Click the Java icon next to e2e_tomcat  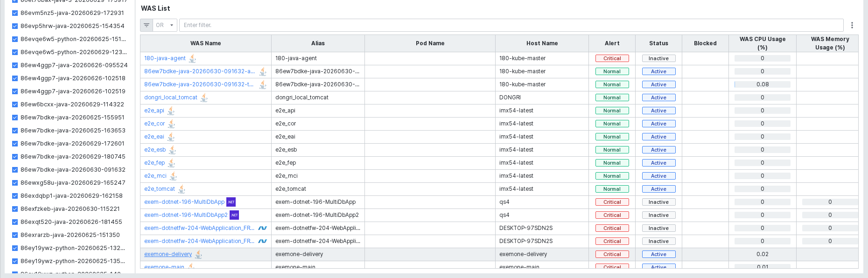tap(182, 189)
